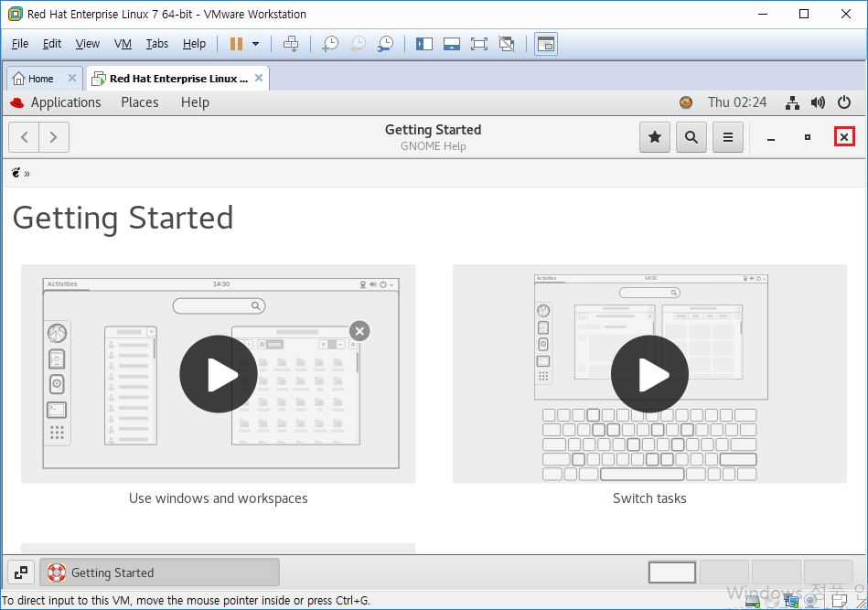Minimize the Getting Started window
This screenshot has width=868, height=610.
pyautogui.click(x=770, y=137)
